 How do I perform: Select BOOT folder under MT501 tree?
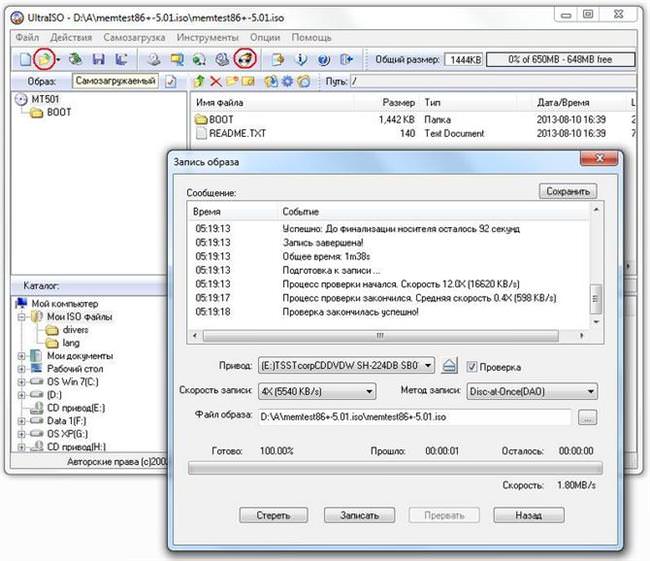click(59, 112)
